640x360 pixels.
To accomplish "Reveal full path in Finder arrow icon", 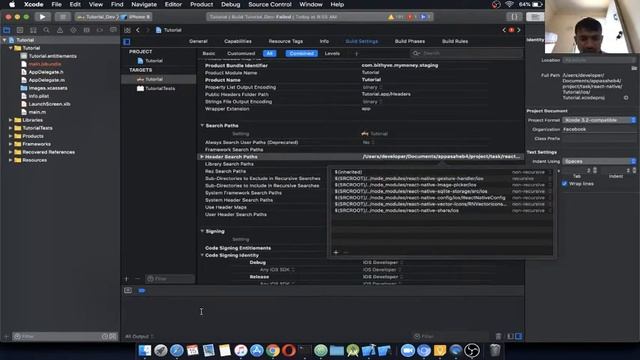I will 626,98.
